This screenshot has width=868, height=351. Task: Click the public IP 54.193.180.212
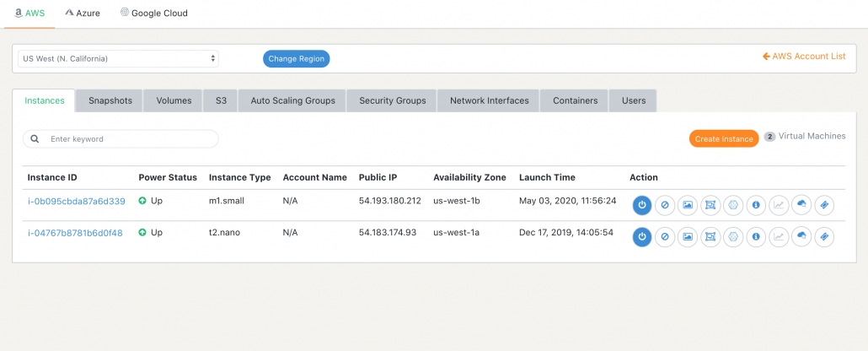click(x=390, y=201)
